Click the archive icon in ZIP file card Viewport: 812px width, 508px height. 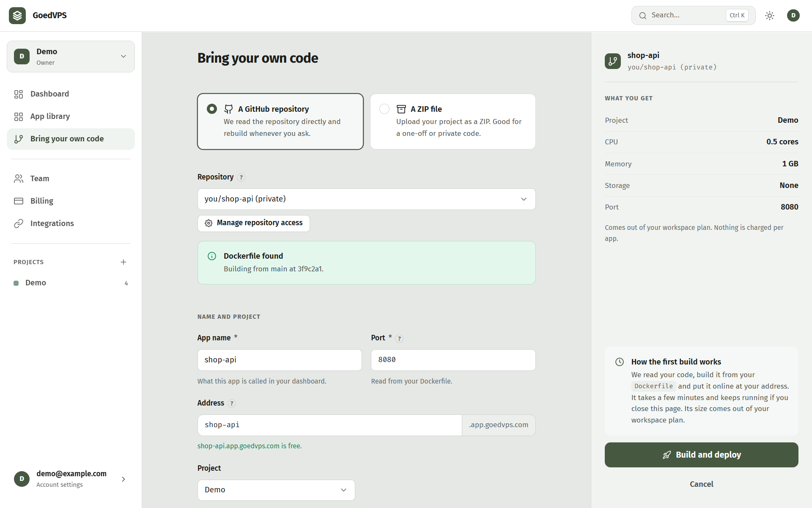(401, 109)
